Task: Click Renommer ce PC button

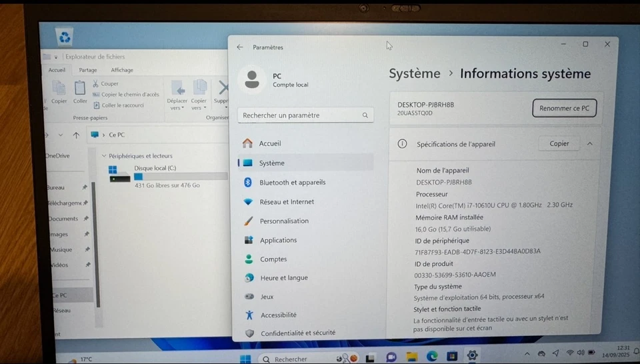Action: 564,108
